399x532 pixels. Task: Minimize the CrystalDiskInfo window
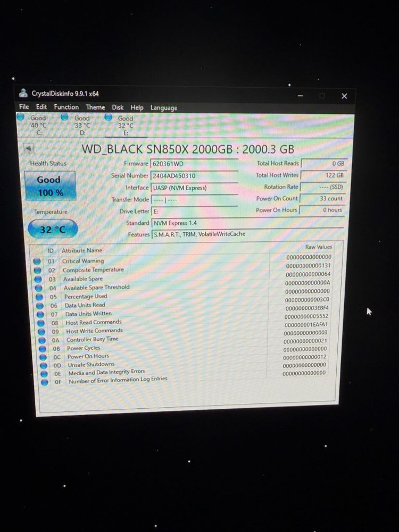[300, 96]
